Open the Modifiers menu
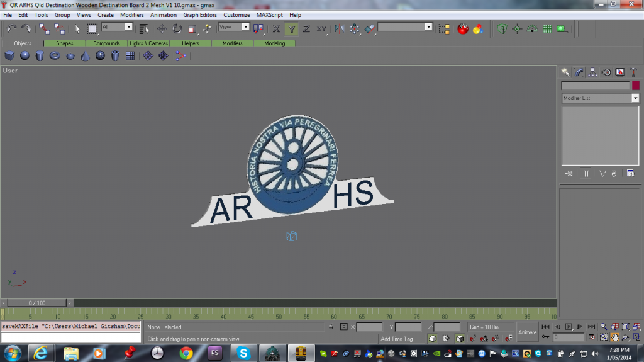The image size is (644, 362). (x=132, y=15)
